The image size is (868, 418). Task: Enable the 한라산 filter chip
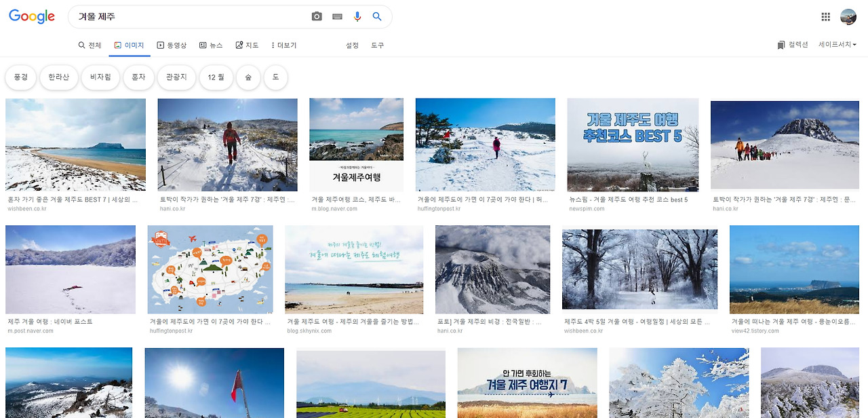tap(60, 77)
